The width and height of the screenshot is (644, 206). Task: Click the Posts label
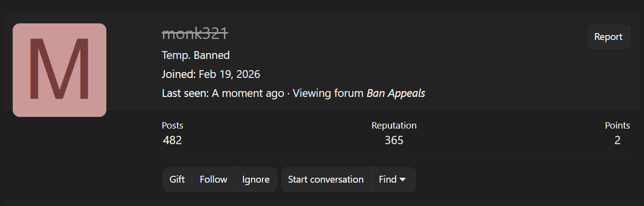(x=173, y=125)
